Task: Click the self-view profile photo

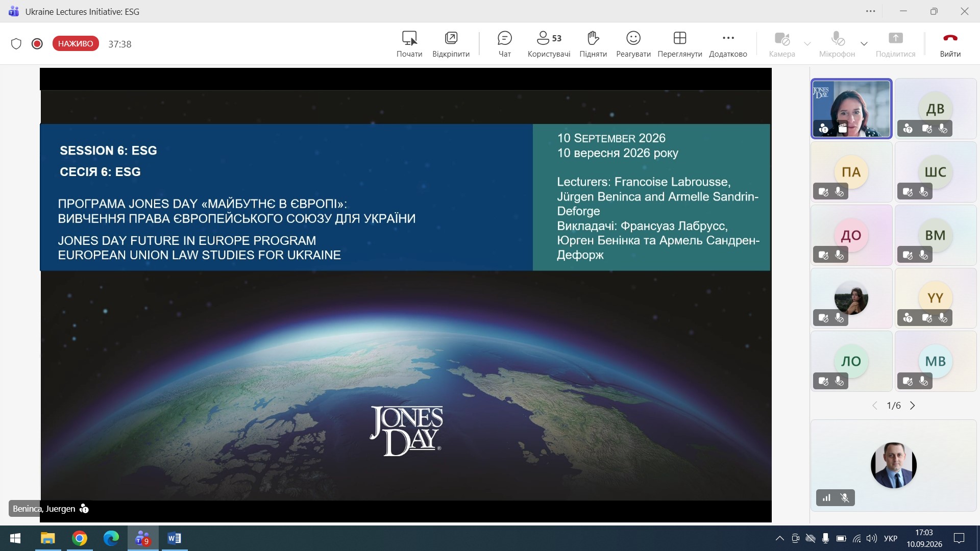Action: click(893, 465)
